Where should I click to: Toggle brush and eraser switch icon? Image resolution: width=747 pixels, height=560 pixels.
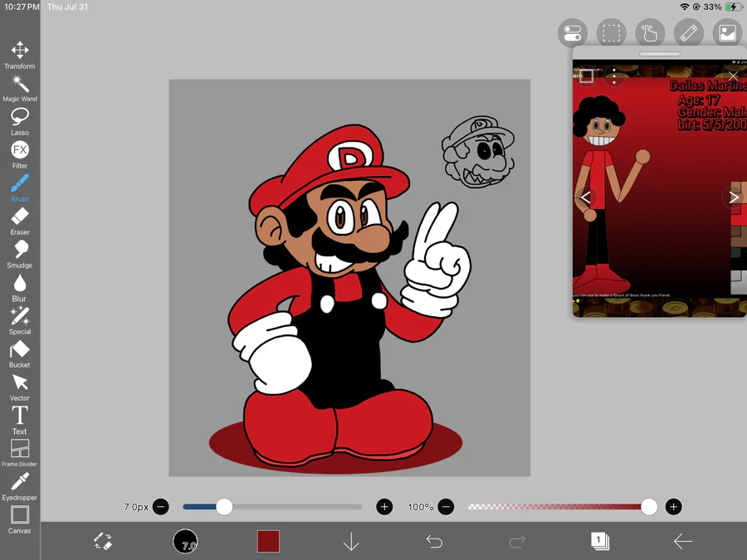tap(102, 542)
